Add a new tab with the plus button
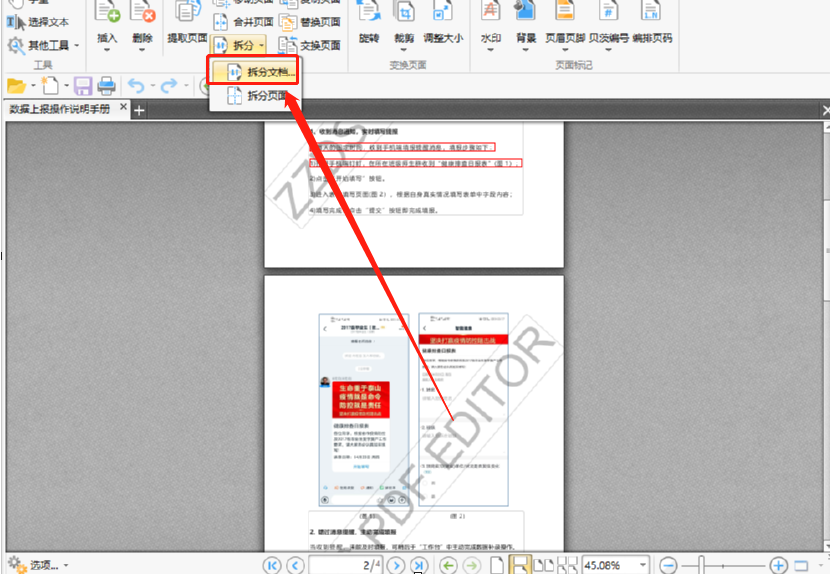The image size is (830, 578). tap(139, 110)
